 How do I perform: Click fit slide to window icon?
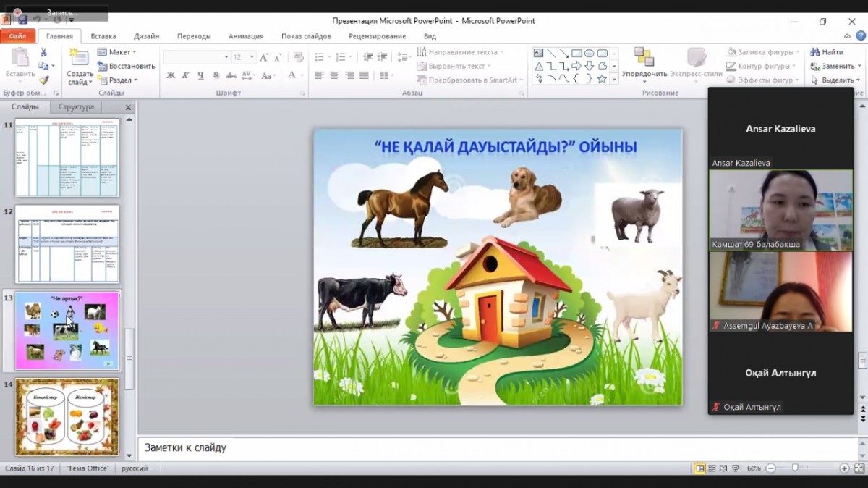point(858,468)
